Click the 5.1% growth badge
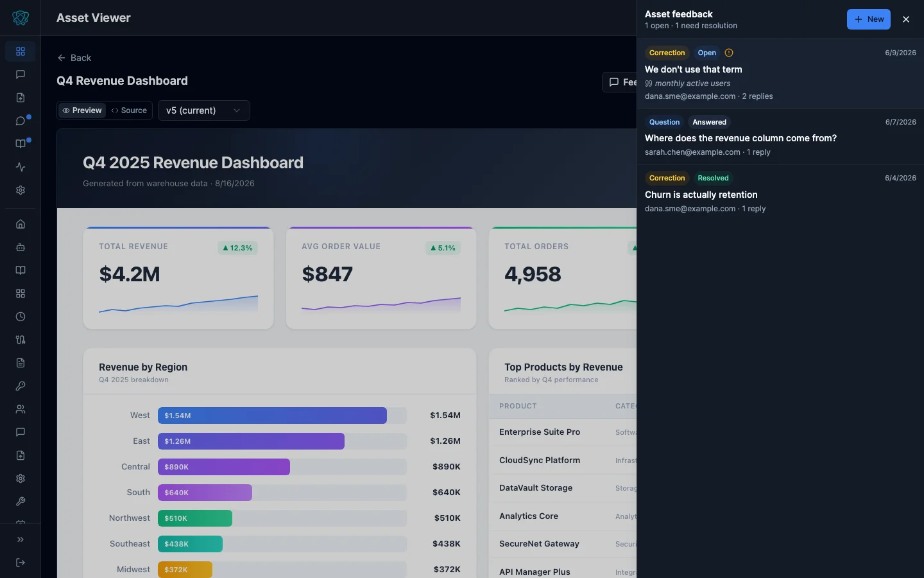 (443, 248)
